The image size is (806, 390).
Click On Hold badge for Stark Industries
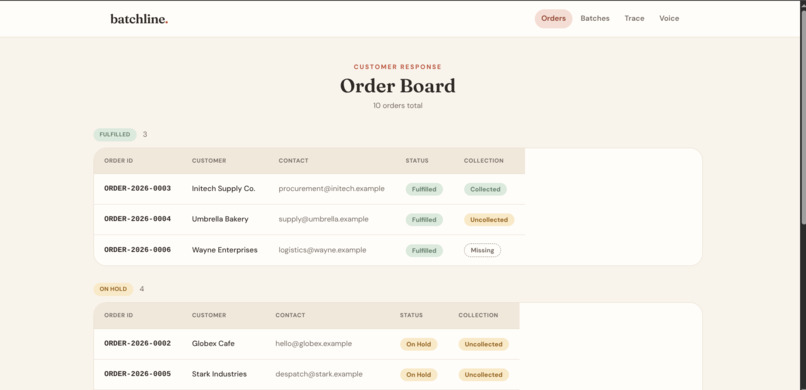click(418, 375)
